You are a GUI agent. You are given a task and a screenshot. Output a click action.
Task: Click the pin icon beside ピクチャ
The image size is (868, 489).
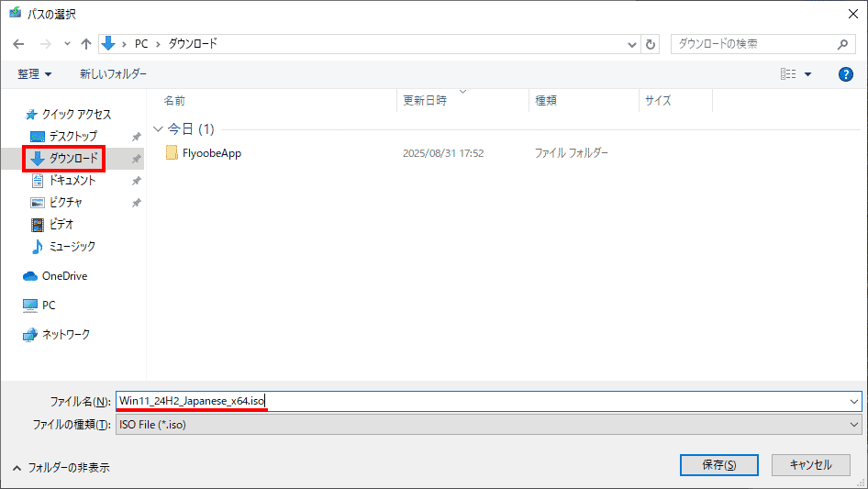click(136, 204)
